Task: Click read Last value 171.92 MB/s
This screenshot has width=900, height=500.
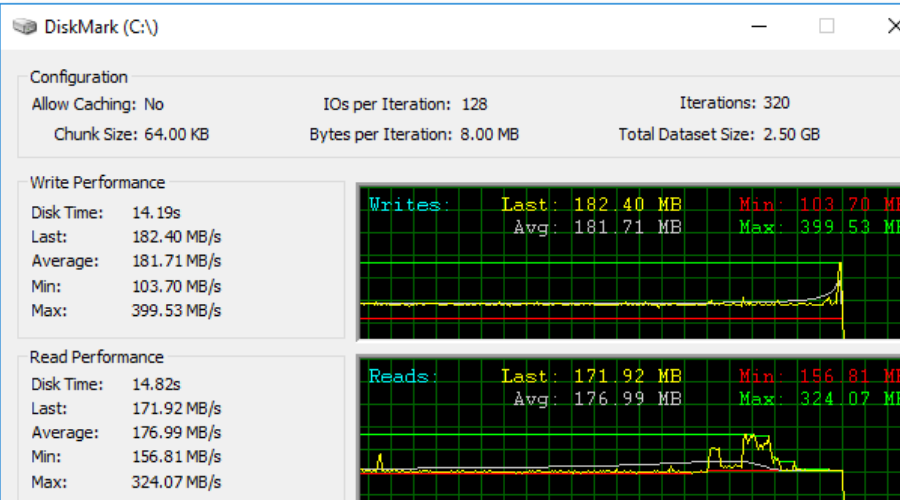Action: [x=176, y=409]
